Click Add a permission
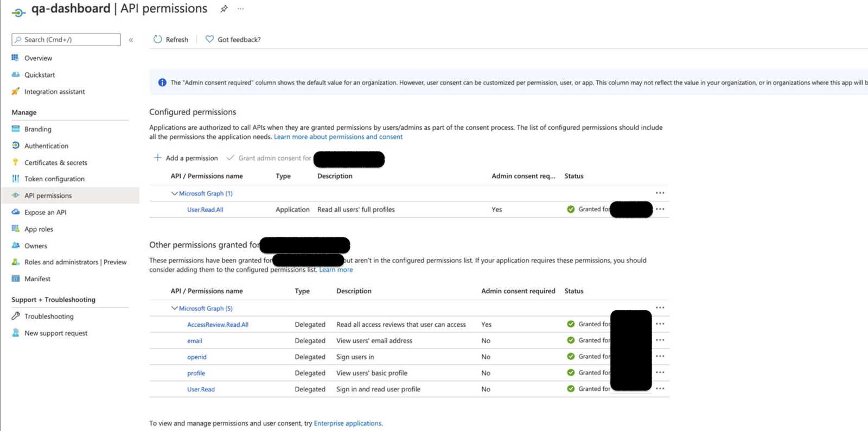Screen dimensions: 868x431 tap(186, 158)
